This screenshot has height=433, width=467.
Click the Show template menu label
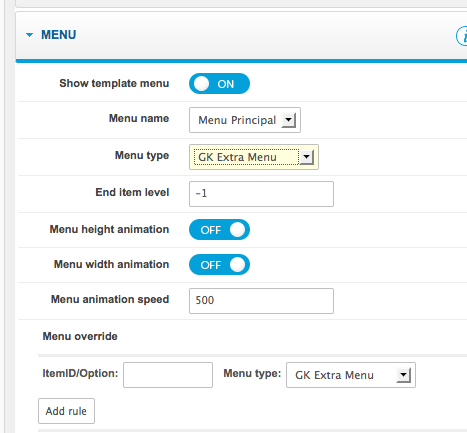[x=114, y=83]
